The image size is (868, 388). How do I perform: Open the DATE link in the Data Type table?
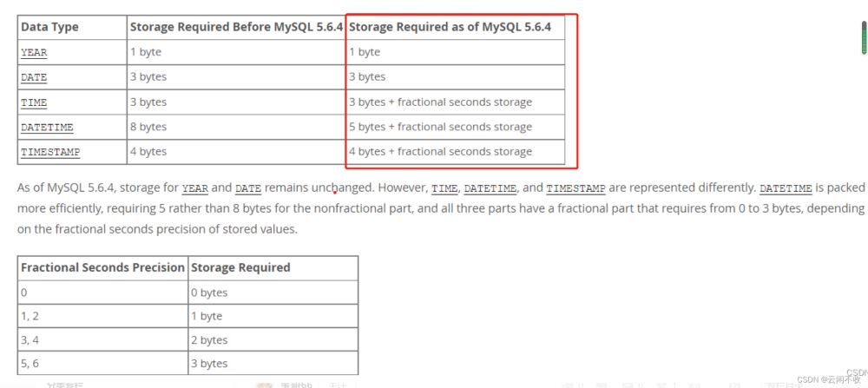[x=34, y=77]
